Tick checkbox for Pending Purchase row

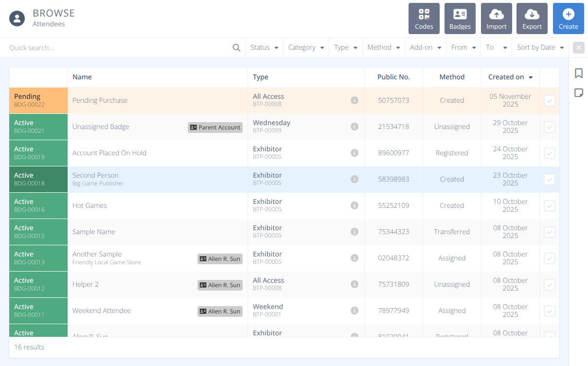[549, 101]
